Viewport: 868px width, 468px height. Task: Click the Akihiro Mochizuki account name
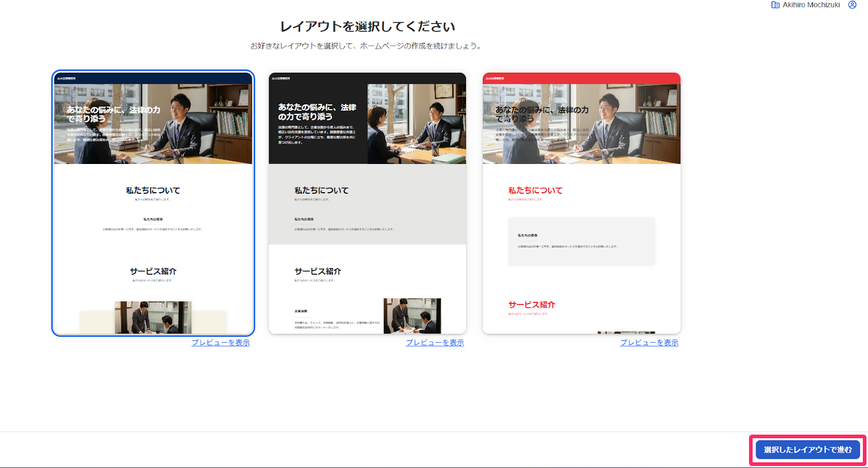click(811, 5)
